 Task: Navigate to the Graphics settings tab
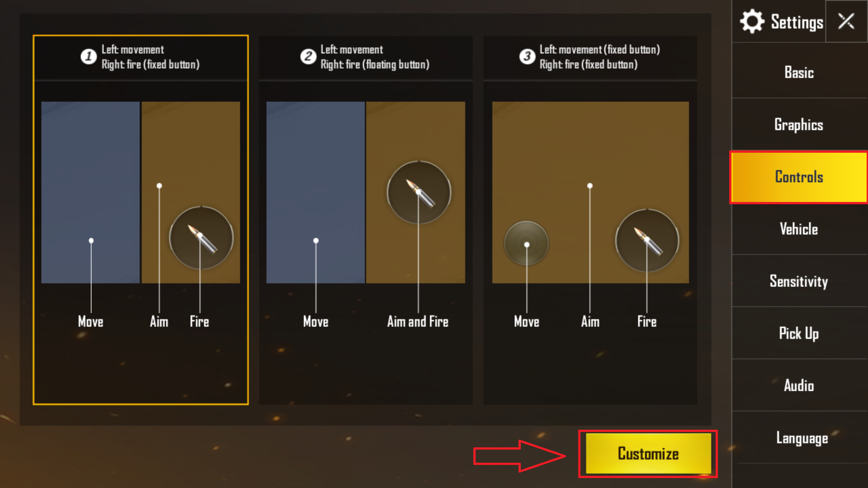(799, 125)
